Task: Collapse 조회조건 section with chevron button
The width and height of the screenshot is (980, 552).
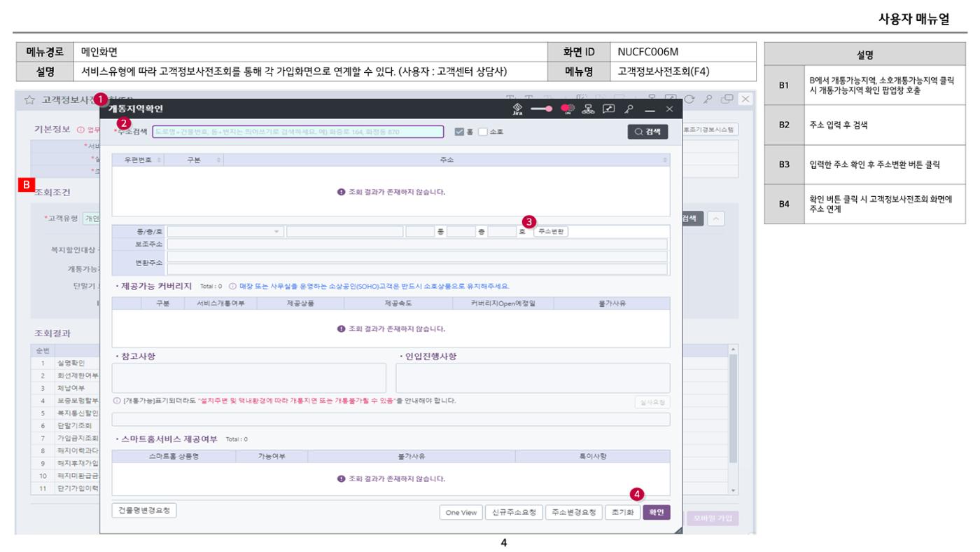Action: tap(715, 219)
